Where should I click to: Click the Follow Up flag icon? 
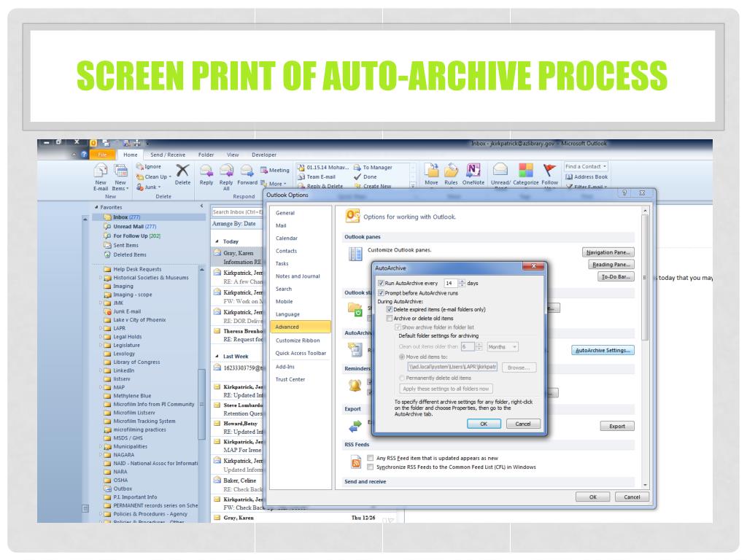pos(549,170)
